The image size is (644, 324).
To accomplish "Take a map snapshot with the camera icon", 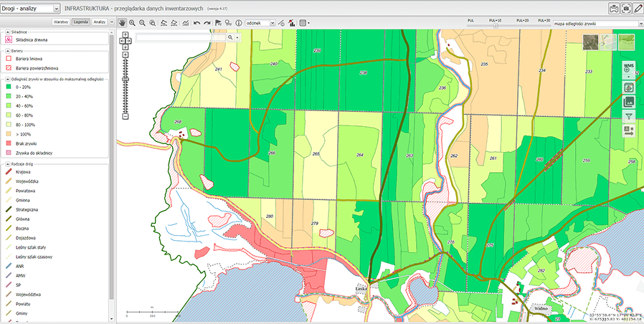I will (x=626, y=9).
